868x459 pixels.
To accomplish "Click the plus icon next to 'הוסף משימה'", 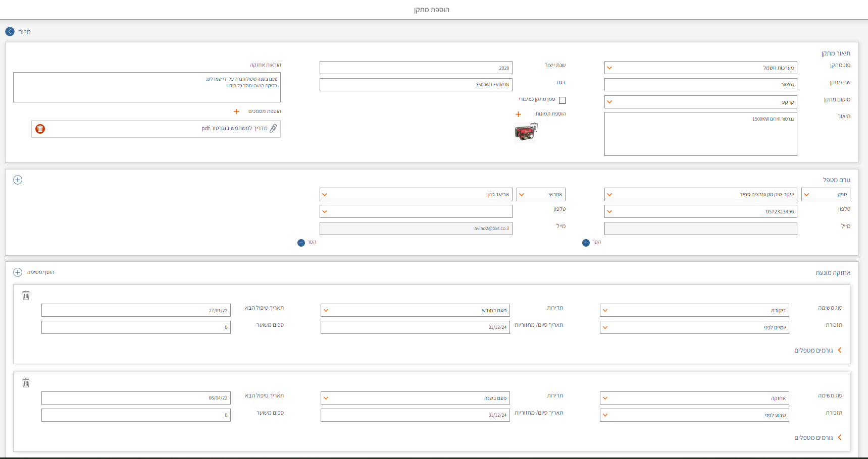I will tap(18, 272).
